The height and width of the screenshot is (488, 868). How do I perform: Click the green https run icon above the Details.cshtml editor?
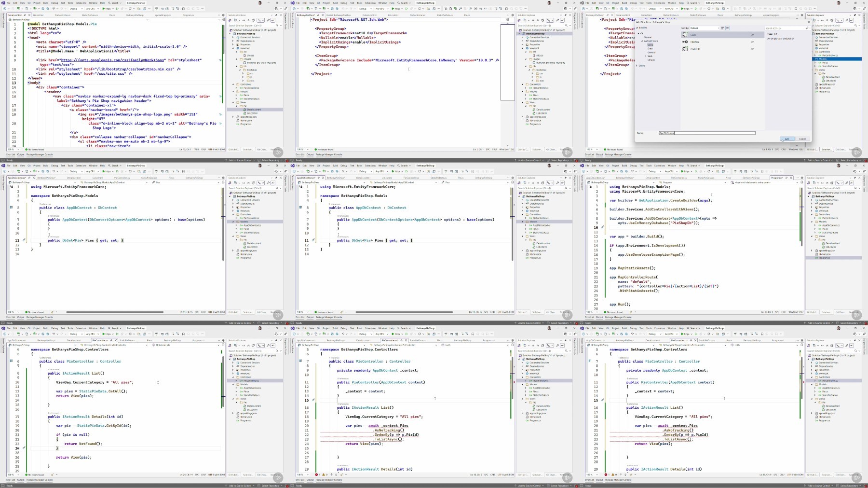[x=103, y=9]
